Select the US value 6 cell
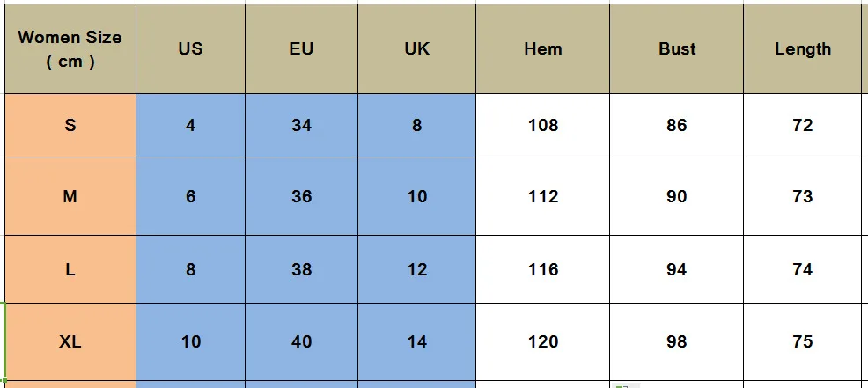Image resolution: width=868 pixels, height=388 pixels. [x=190, y=197]
